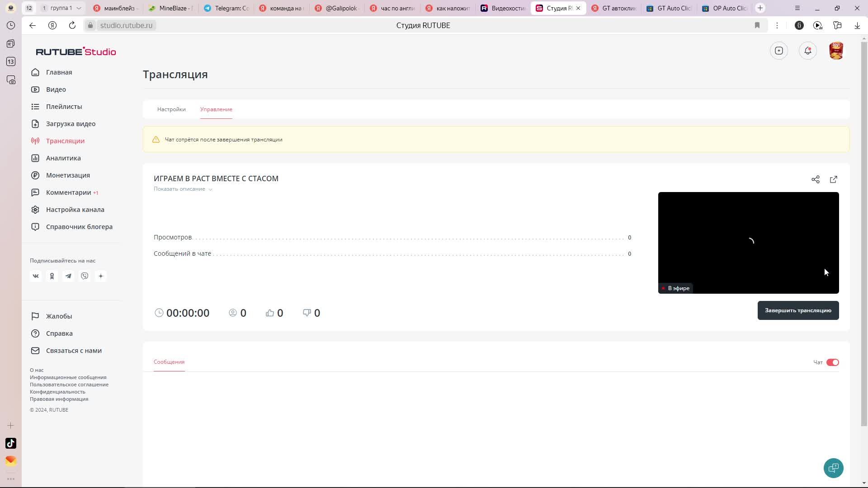This screenshot has height=488, width=868.
Task: Click the share stream icon
Action: [x=815, y=179]
